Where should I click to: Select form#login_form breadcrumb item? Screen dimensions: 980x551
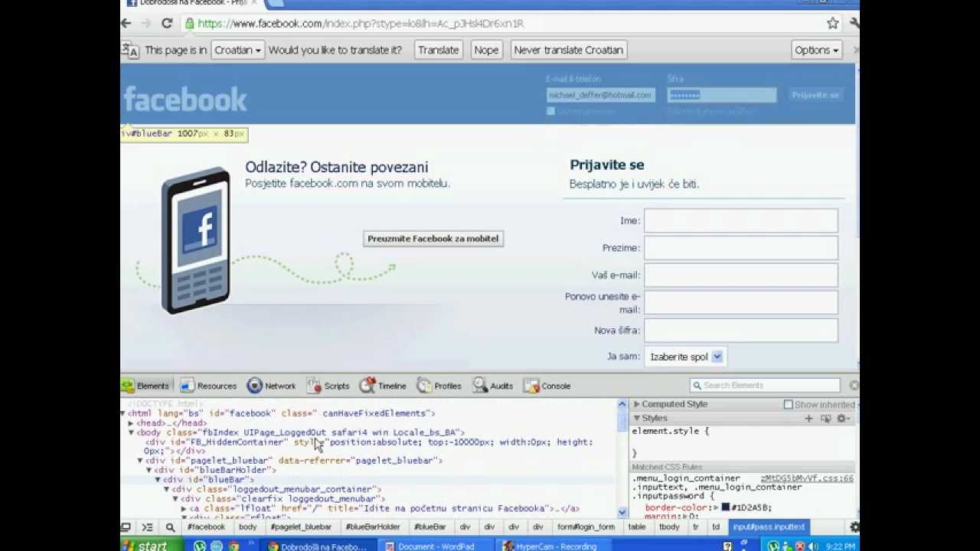point(586,527)
